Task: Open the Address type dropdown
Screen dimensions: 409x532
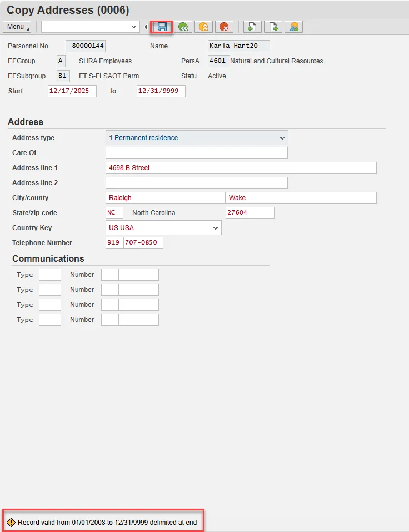Action: click(282, 138)
